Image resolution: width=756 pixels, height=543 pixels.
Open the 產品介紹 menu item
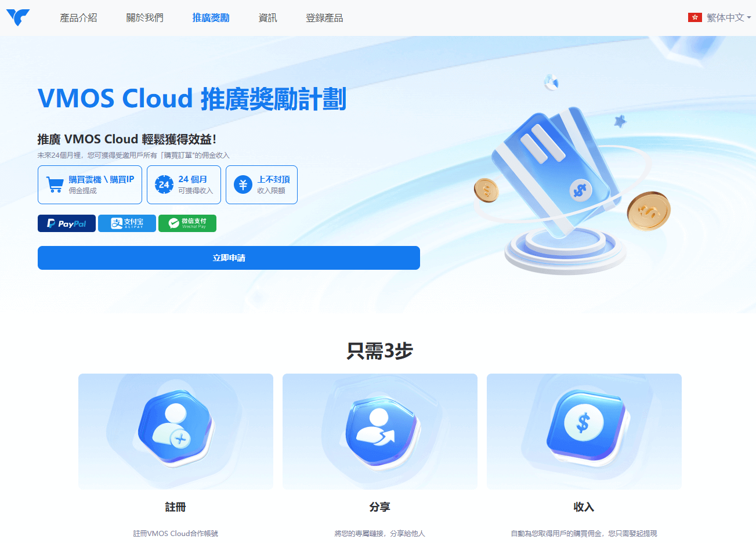pyautogui.click(x=78, y=18)
